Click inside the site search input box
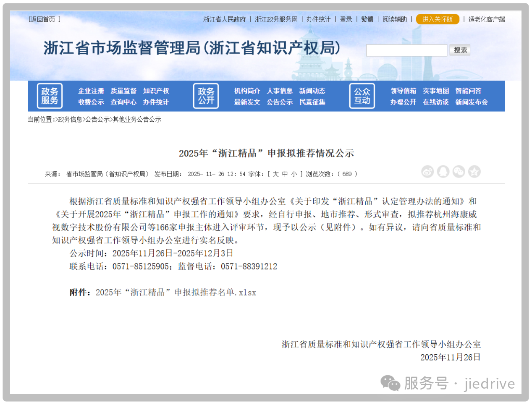The image size is (532, 405). pos(406,50)
